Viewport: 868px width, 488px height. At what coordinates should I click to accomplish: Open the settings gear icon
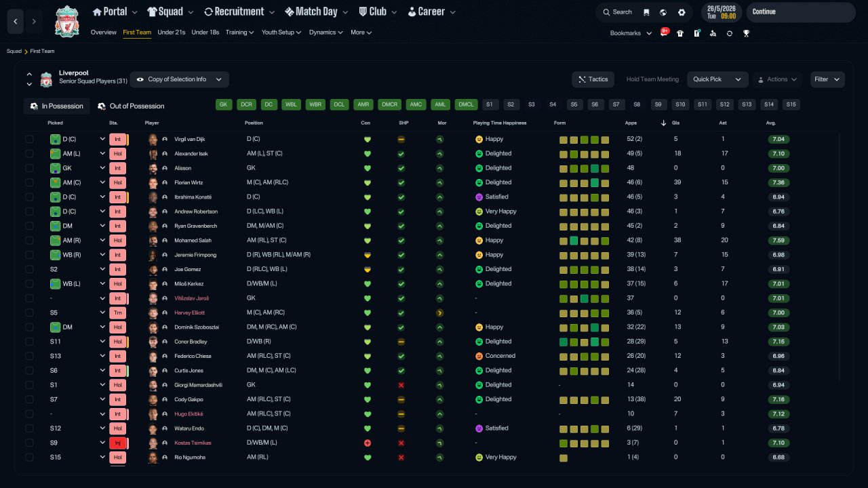coord(682,12)
